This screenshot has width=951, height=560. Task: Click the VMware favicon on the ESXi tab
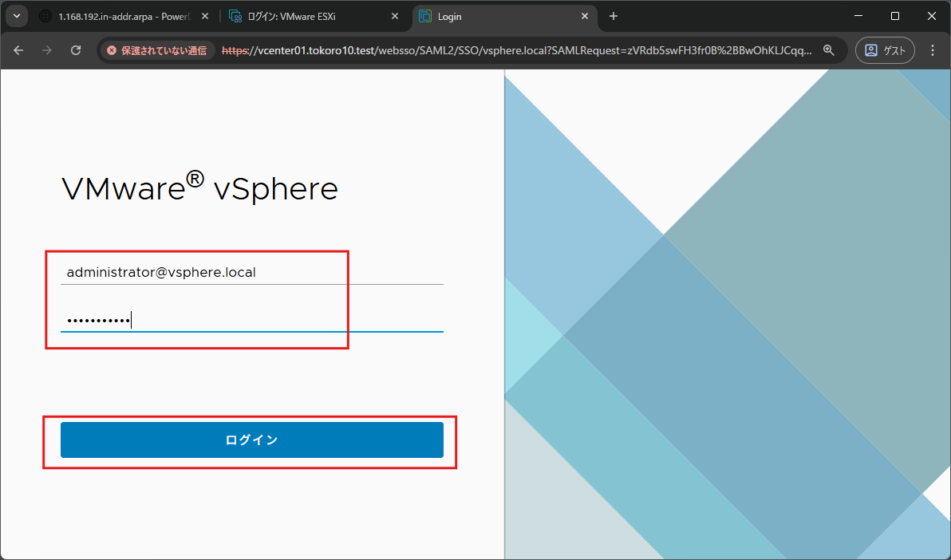click(235, 17)
